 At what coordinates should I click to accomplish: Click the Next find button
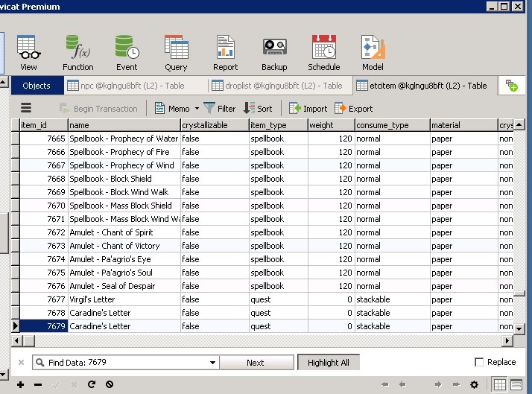[256, 363]
